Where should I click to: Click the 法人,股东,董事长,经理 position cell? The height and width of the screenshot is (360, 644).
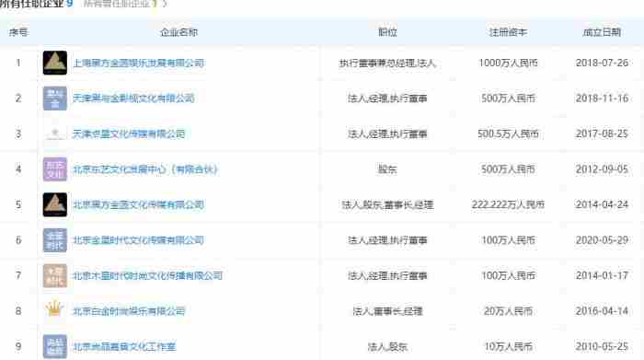coord(387,204)
